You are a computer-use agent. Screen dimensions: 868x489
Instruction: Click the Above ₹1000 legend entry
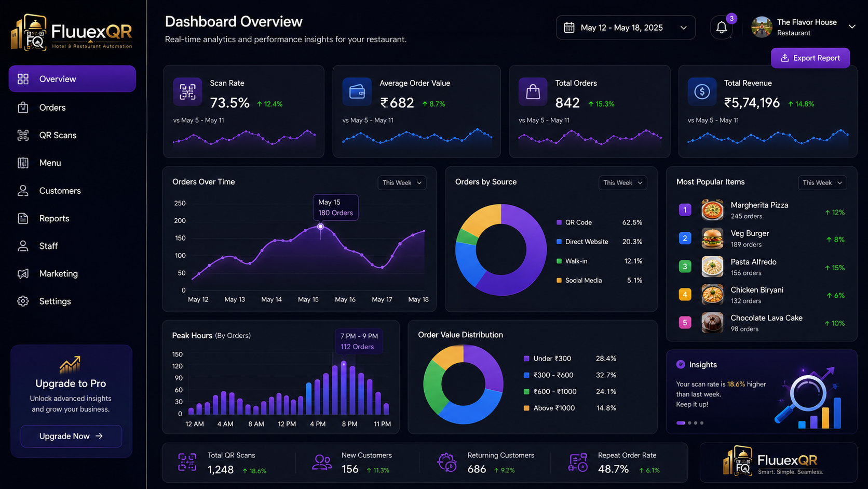570,408
